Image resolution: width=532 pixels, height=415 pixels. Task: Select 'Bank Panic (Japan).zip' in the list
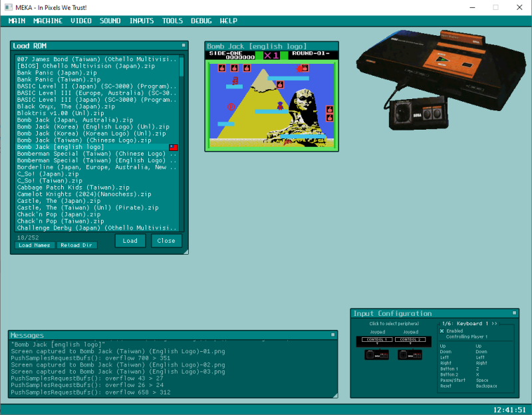[x=97, y=72]
